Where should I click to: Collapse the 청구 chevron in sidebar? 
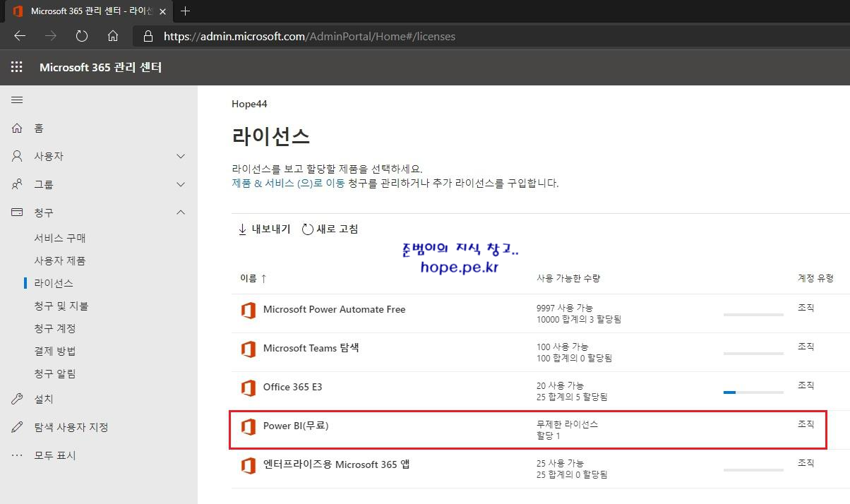click(x=181, y=212)
